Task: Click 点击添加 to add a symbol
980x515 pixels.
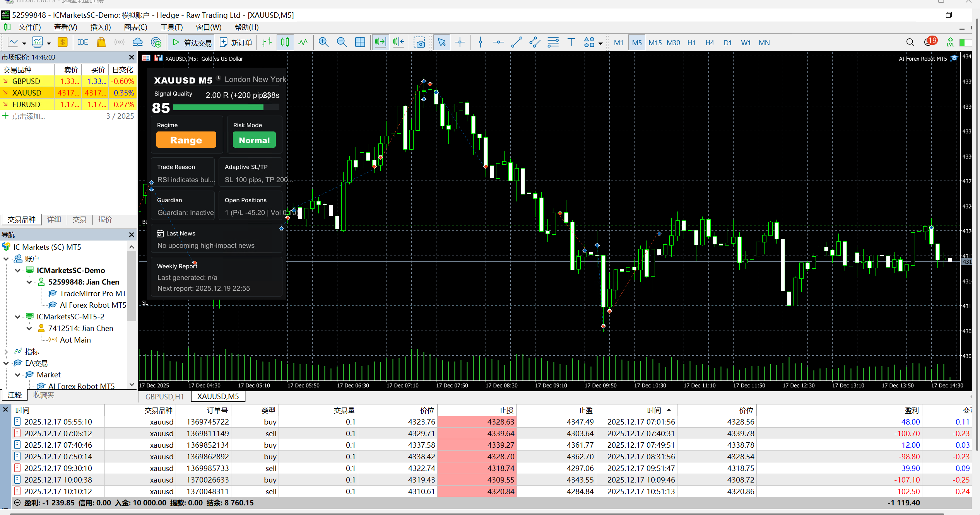Action: (x=29, y=116)
